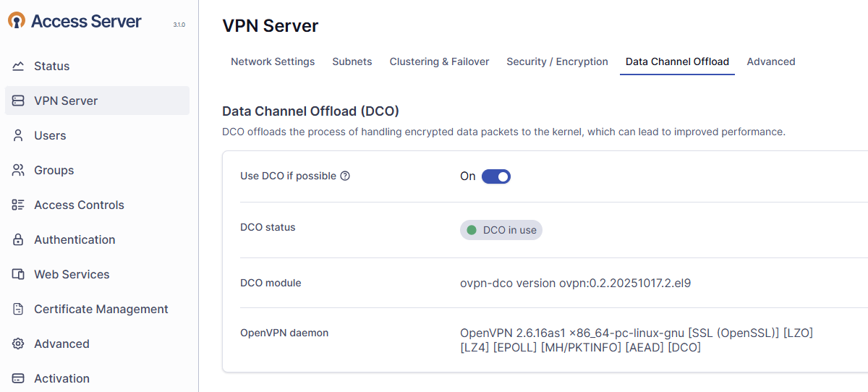Open the Advanced label in sidebar
The width and height of the screenshot is (868, 392).
pos(61,344)
